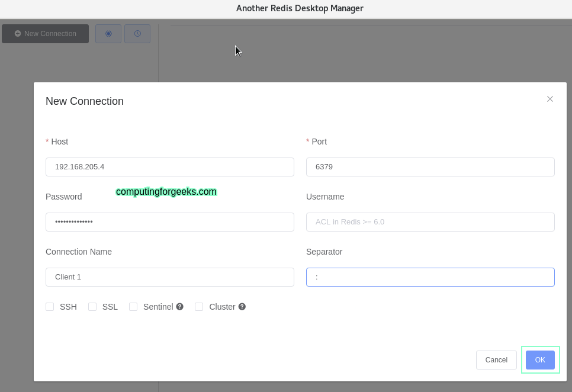Enable the SSH checkbox
Viewport: 572px width, 392px height.
(50, 307)
